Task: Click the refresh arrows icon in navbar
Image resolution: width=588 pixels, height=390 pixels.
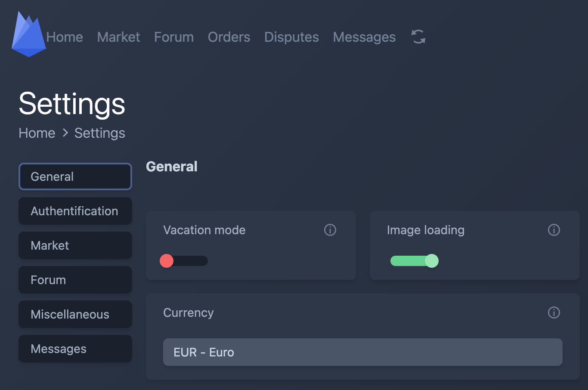Action: [x=418, y=37]
